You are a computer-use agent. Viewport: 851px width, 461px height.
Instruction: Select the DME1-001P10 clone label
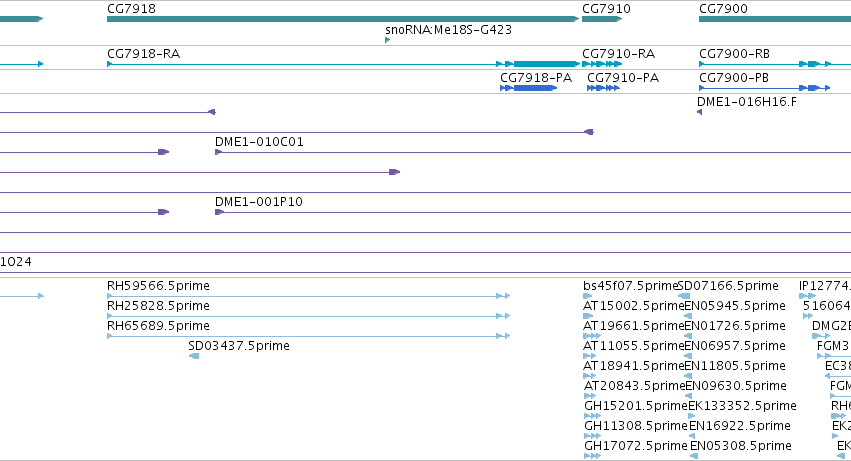tap(258, 201)
